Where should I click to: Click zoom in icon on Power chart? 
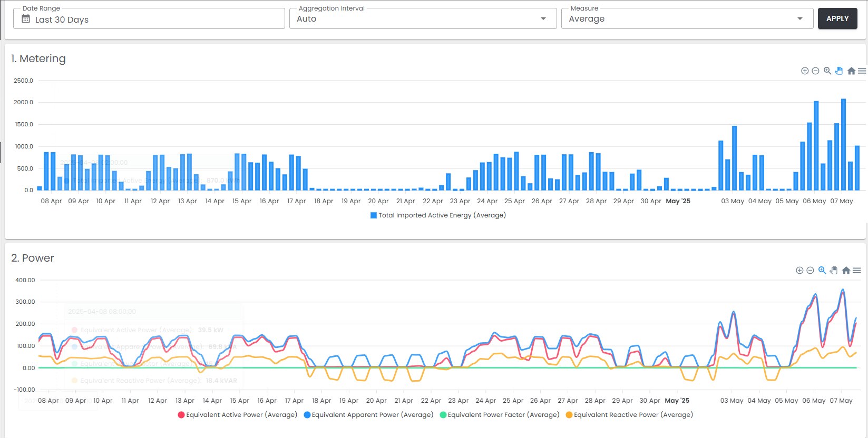click(x=799, y=271)
